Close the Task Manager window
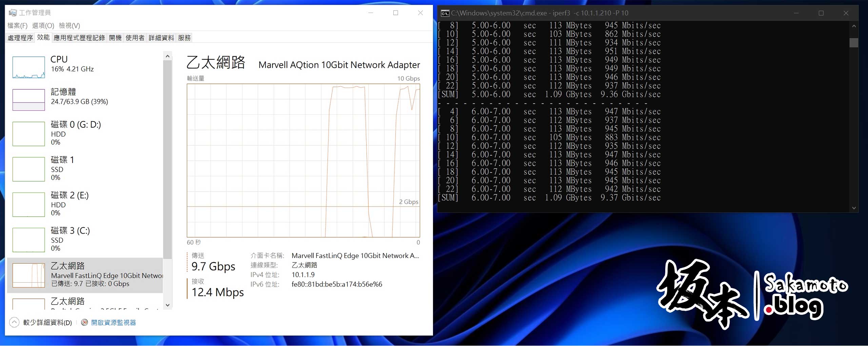 pyautogui.click(x=420, y=13)
